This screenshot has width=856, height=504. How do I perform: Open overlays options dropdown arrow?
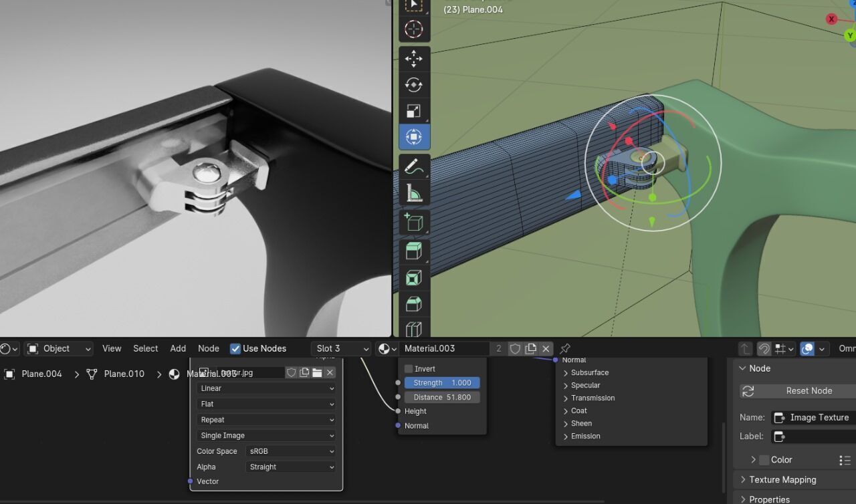point(822,349)
